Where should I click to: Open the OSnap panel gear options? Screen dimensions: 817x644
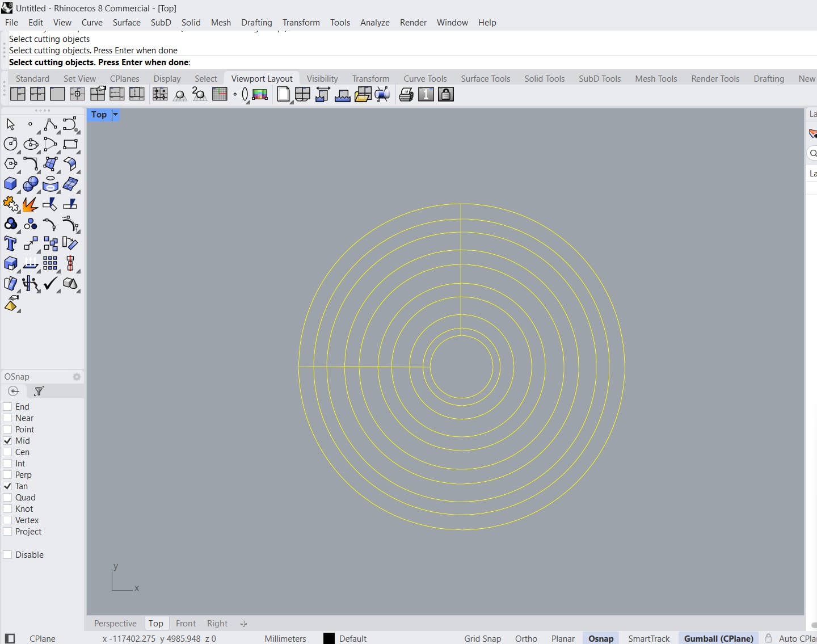[77, 377]
